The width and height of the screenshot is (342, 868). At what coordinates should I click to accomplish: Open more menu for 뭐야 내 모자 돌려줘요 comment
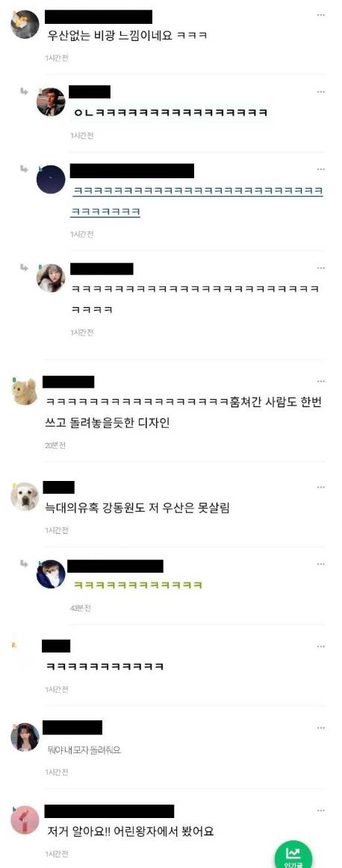(321, 727)
